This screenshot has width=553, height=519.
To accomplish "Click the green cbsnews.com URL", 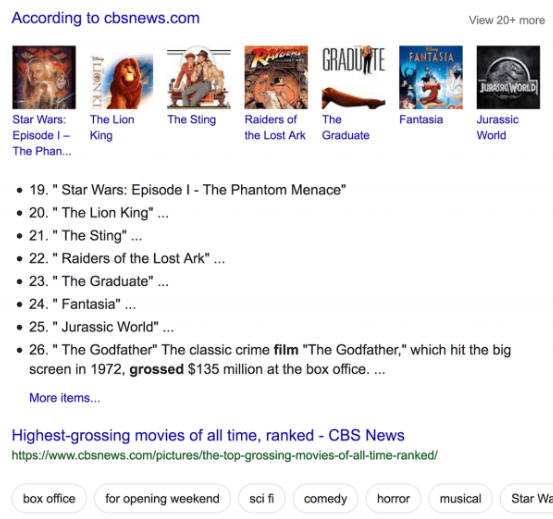I will pyautogui.click(x=225, y=455).
